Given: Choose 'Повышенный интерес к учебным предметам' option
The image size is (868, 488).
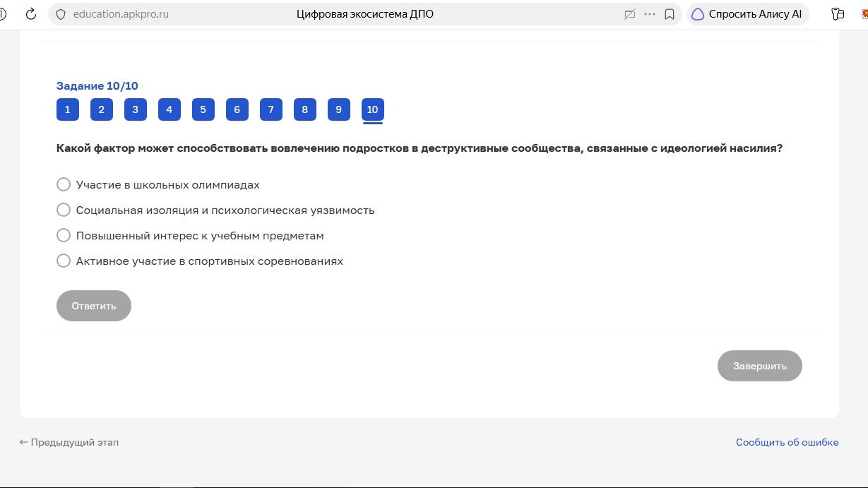Looking at the screenshot, I should (64, 235).
